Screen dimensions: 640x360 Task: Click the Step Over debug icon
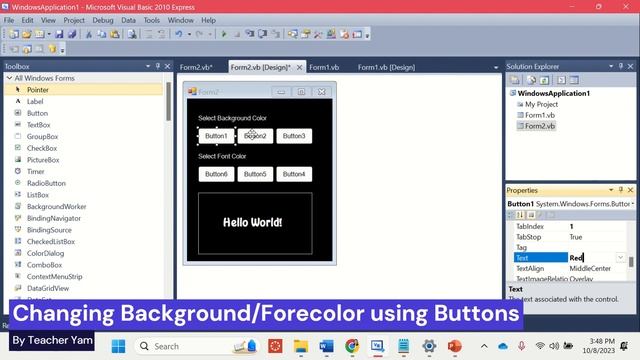(x=262, y=34)
